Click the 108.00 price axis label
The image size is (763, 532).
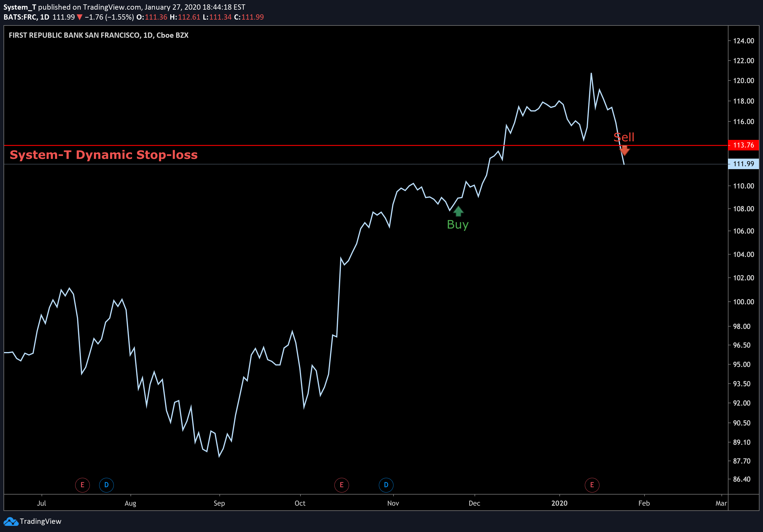point(743,209)
